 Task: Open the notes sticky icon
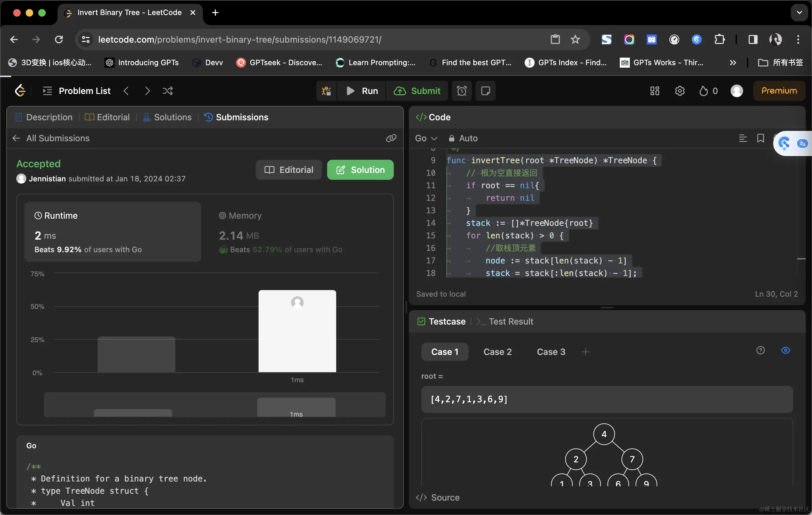(485, 91)
